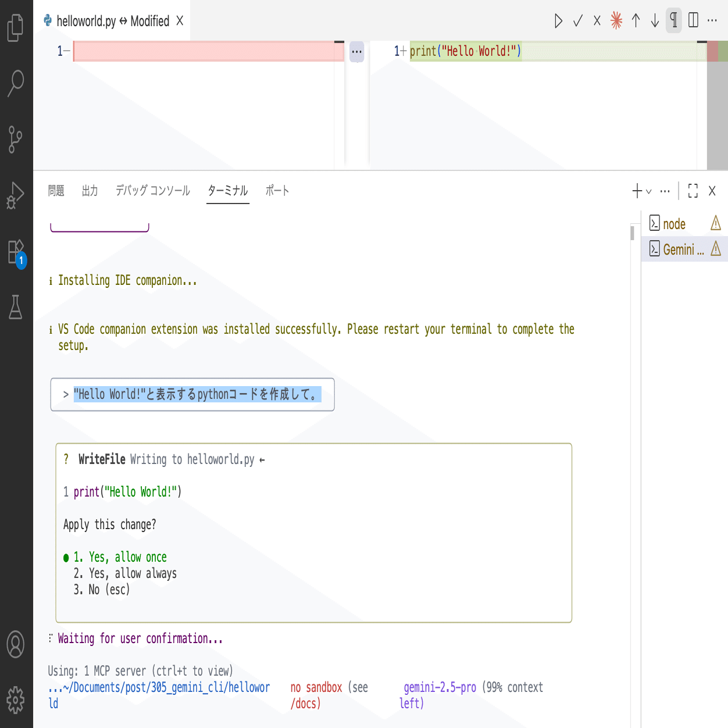Viewport: 728px width, 728px height.
Task: Click the Documents path in terminal footer
Action: [159, 695]
